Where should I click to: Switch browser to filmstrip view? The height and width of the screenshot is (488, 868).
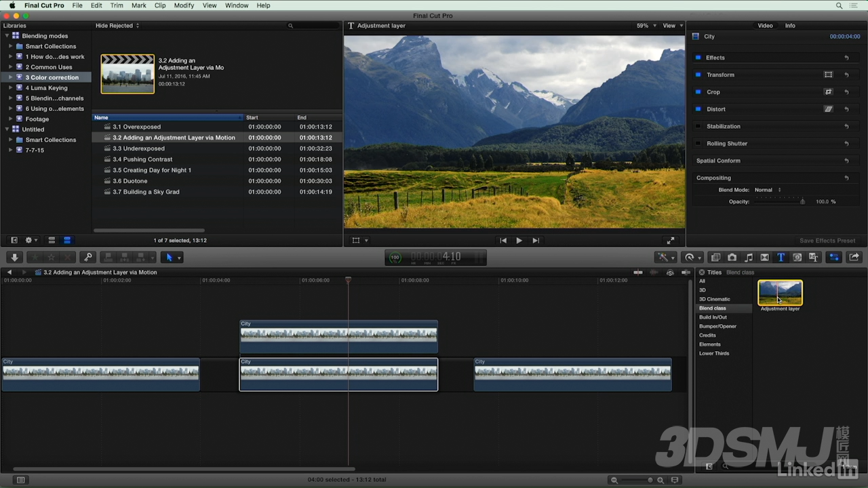tap(51, 240)
